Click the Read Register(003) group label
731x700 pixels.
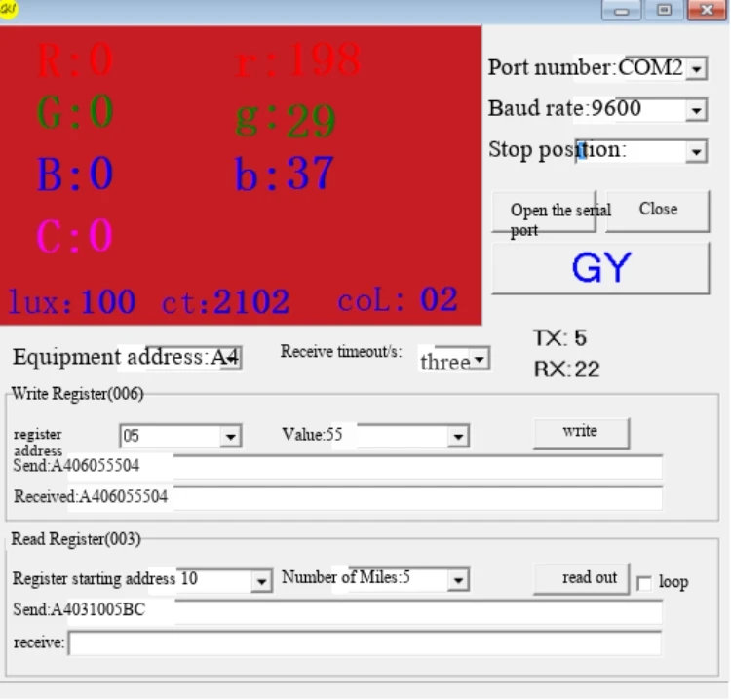point(75,539)
